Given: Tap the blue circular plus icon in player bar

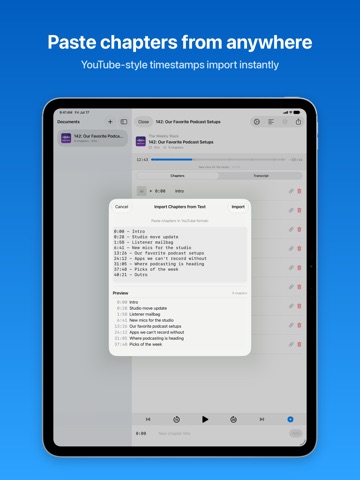Looking at the screenshot, I should (x=290, y=419).
